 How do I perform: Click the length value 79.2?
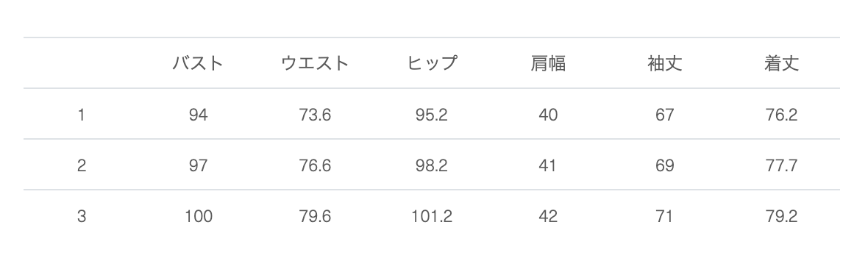coord(782,216)
